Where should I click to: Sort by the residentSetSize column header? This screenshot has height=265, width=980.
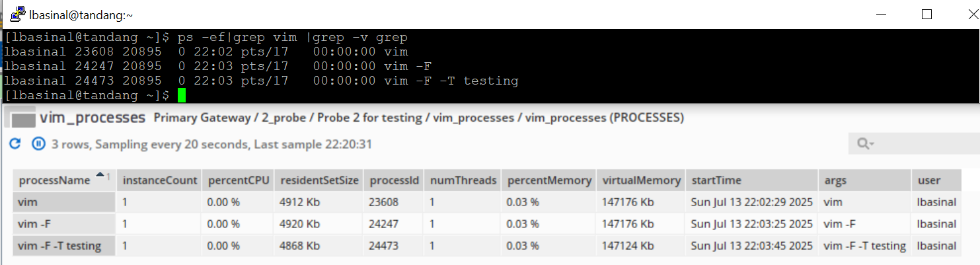(x=319, y=180)
